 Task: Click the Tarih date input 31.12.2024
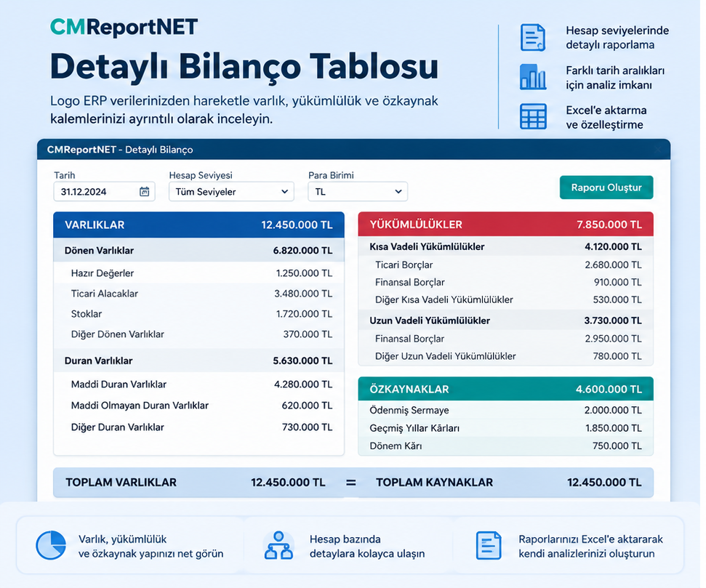click(x=104, y=192)
